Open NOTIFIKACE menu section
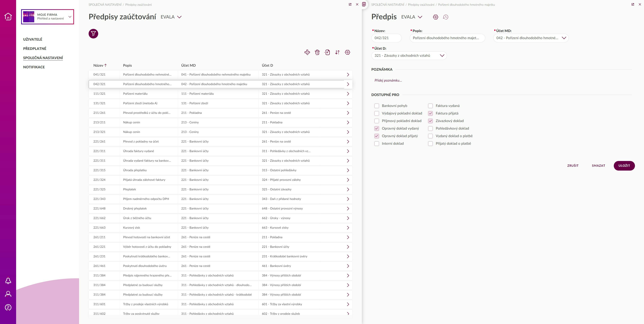Image resolution: width=644 pixels, height=324 pixels. click(34, 67)
